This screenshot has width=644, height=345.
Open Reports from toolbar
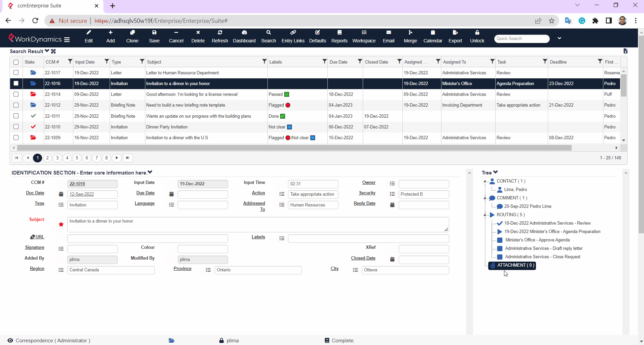click(339, 37)
